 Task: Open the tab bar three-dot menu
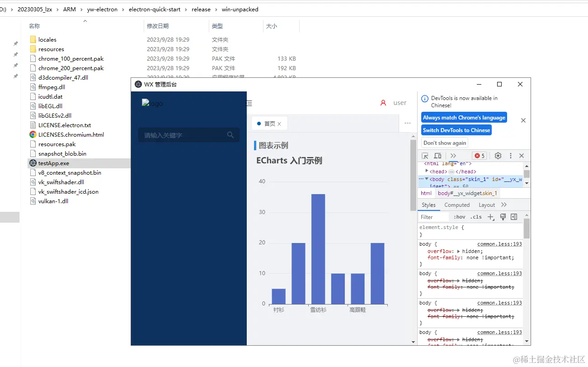(408, 123)
